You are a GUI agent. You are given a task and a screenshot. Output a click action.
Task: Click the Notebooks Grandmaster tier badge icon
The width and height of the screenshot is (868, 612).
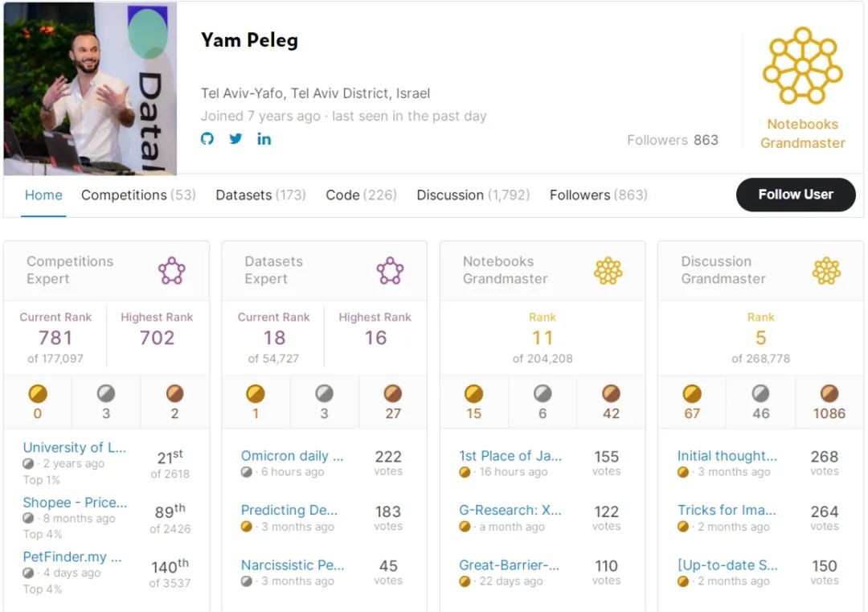(802, 66)
